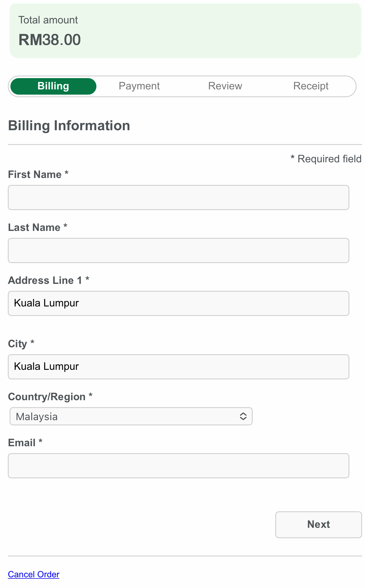The image size is (365, 588).
Task: Click the Country/Region label
Action: (x=47, y=397)
